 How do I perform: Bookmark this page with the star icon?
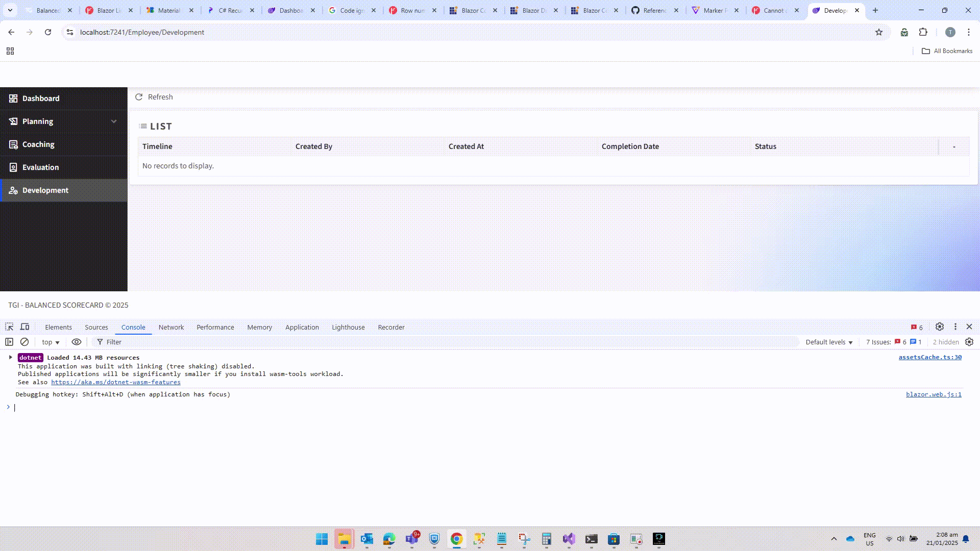pos(879,32)
